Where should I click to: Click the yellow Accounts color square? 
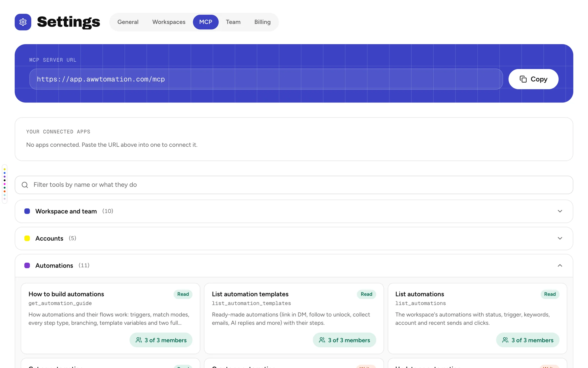pos(27,238)
